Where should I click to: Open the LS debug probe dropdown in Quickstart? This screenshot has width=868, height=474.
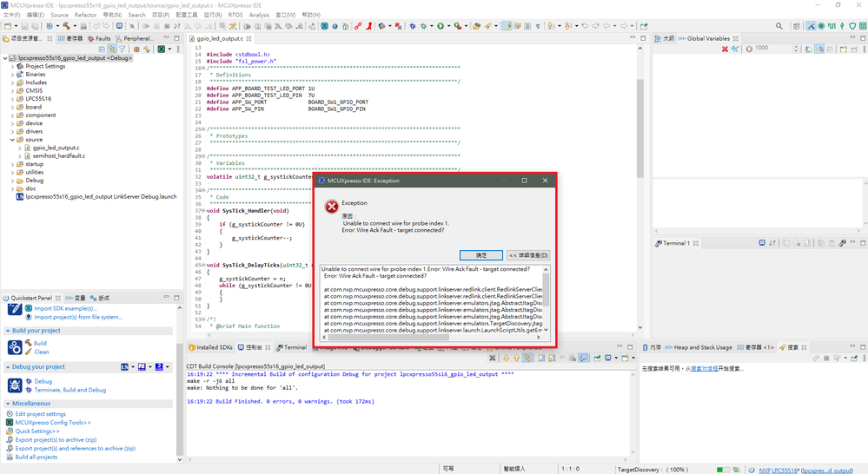coord(133,366)
